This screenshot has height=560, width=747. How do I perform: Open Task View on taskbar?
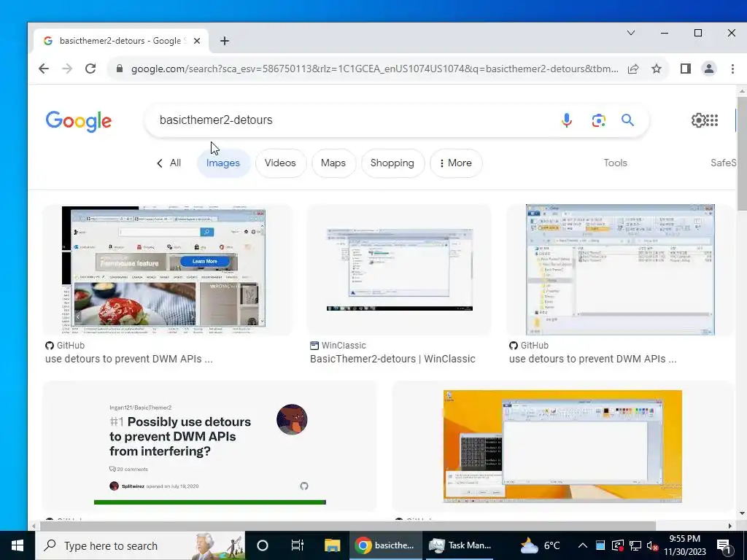(x=298, y=545)
